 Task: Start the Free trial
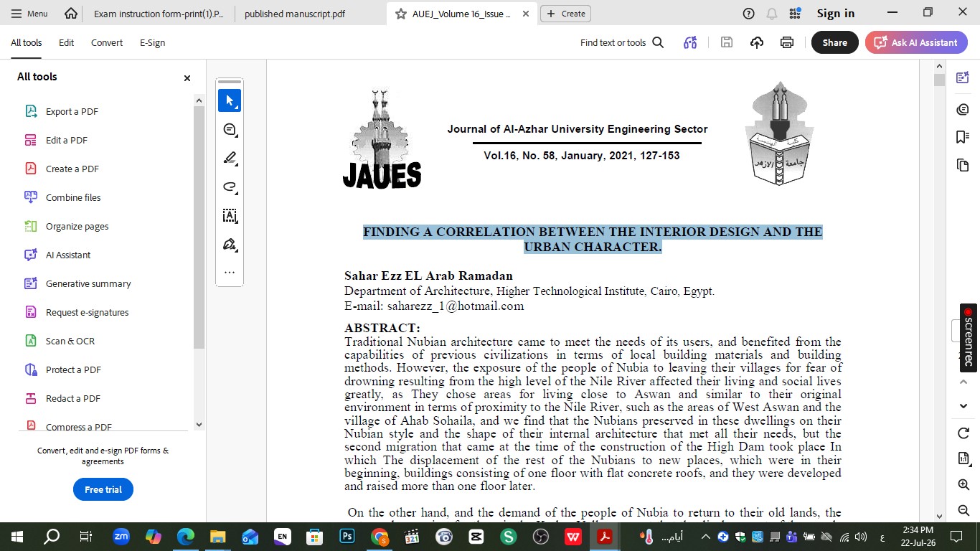point(103,489)
